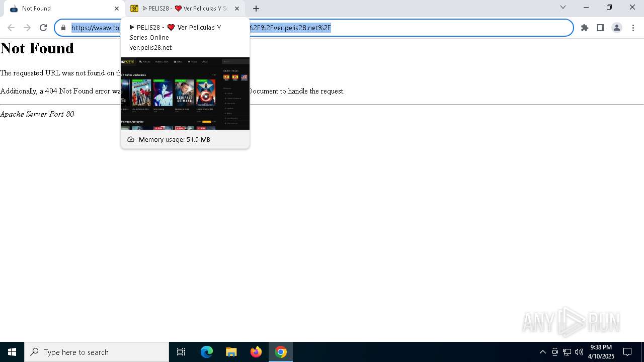Screen dimensions: 644x362
Task: Launch Firefox from taskbar
Action: tap(256, 352)
